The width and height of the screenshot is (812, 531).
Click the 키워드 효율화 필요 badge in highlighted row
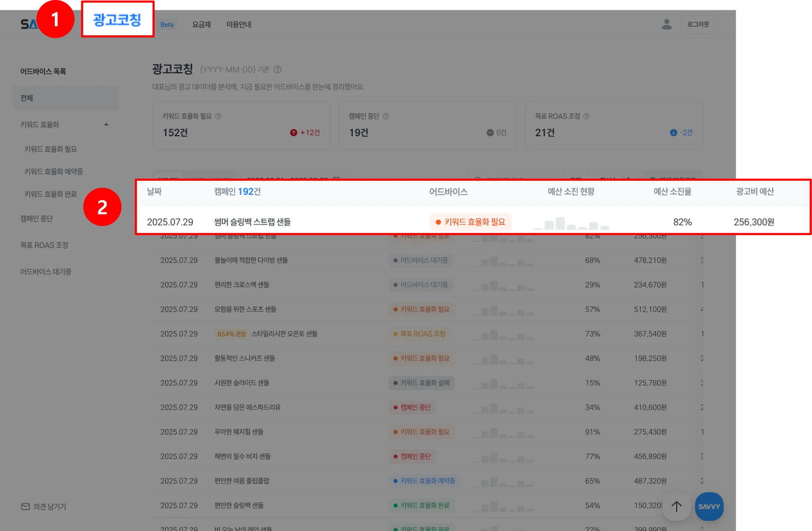pyautogui.click(x=471, y=222)
